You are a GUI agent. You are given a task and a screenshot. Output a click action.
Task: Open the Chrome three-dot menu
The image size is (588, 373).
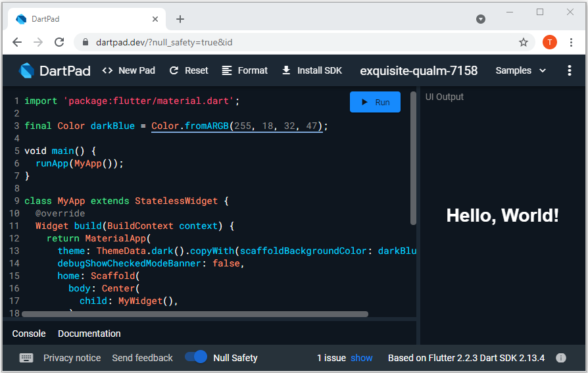point(571,42)
